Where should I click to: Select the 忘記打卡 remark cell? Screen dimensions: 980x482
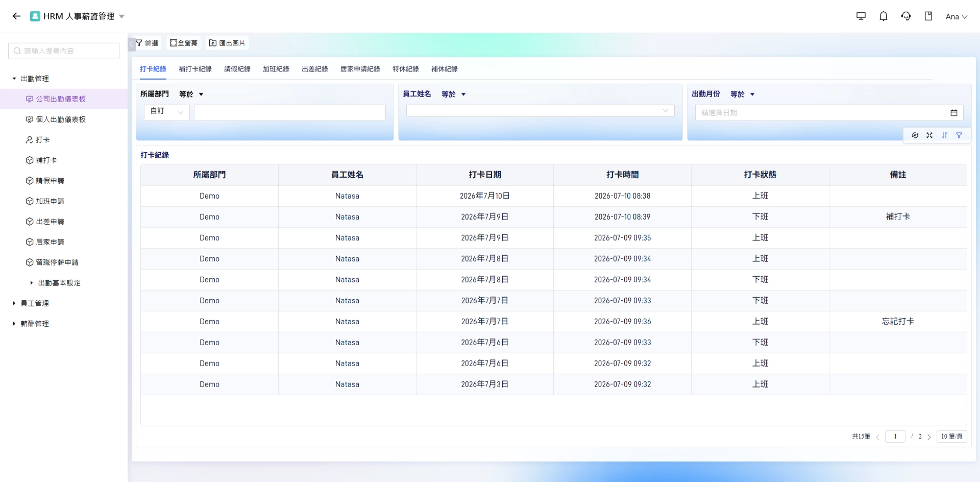[x=898, y=322]
